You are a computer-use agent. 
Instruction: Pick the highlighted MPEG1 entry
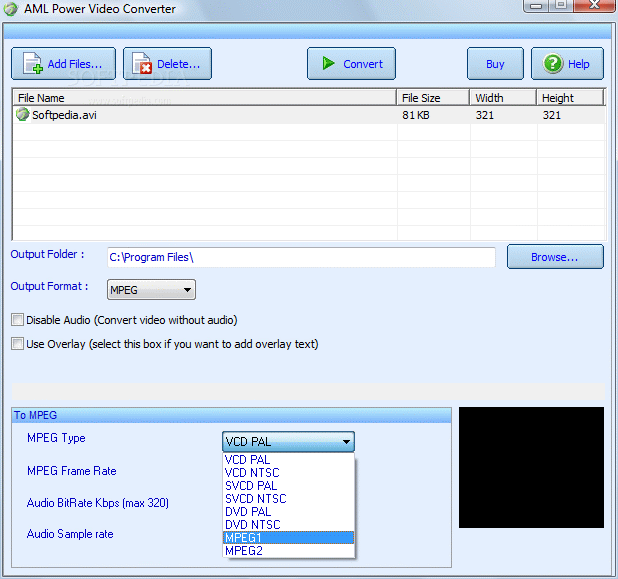289,538
